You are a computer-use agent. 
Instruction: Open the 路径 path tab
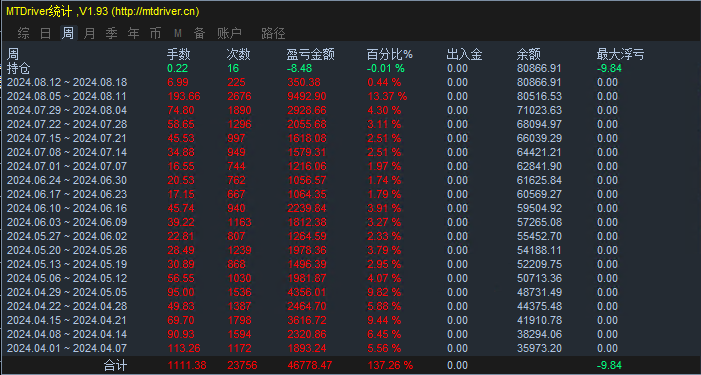coord(273,33)
